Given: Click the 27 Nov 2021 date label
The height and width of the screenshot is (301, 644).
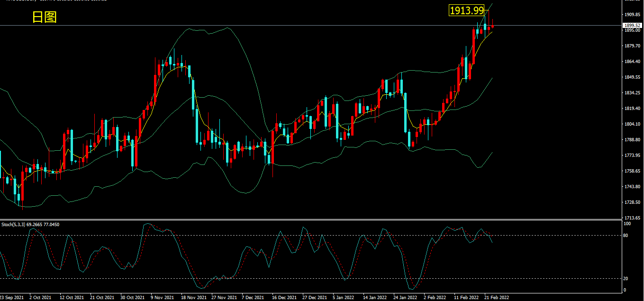Looking at the screenshot, I should click(x=223, y=298).
